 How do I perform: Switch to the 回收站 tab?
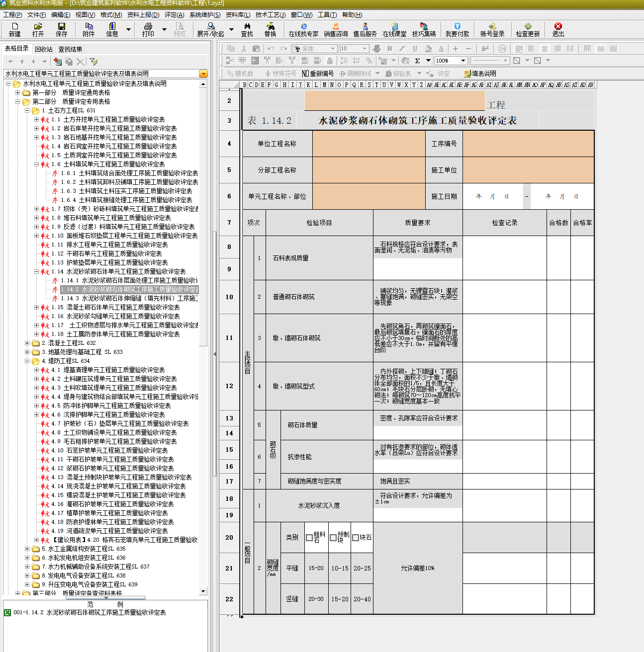(44, 49)
